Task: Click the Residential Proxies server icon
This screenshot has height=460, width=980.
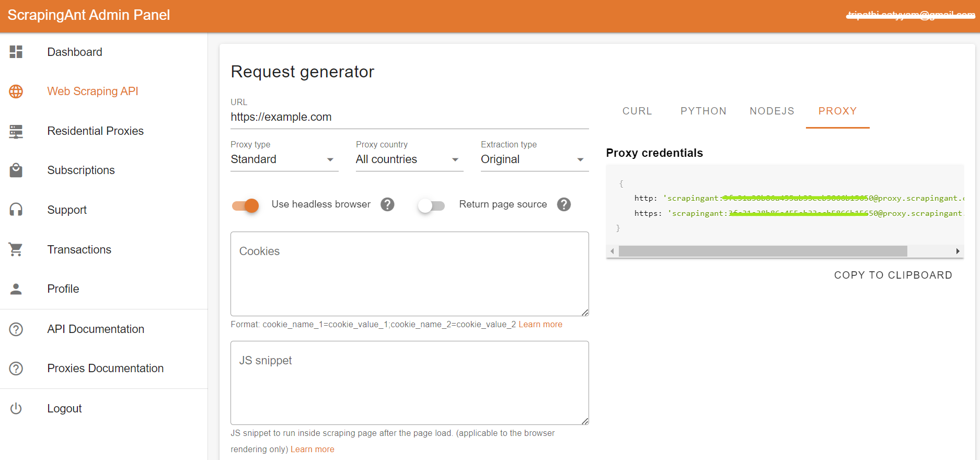Action: click(x=16, y=131)
